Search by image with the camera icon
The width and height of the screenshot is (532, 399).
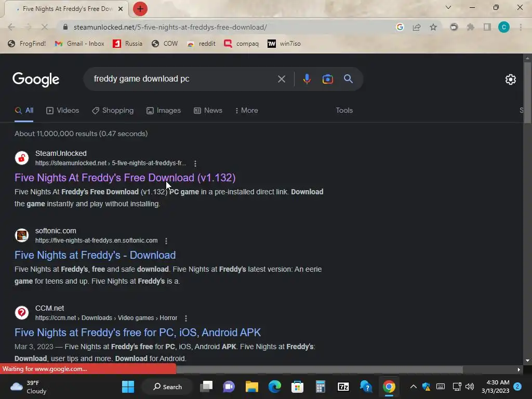(x=327, y=79)
